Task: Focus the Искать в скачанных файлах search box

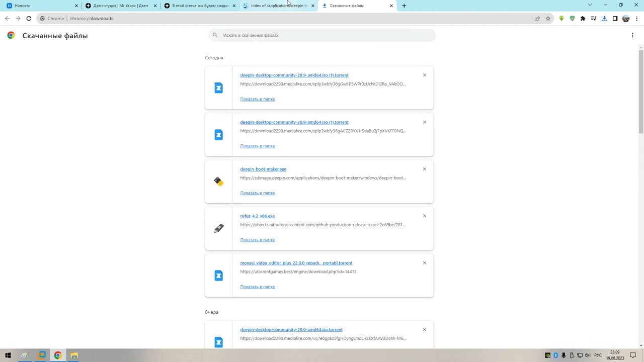Action: coord(322,35)
